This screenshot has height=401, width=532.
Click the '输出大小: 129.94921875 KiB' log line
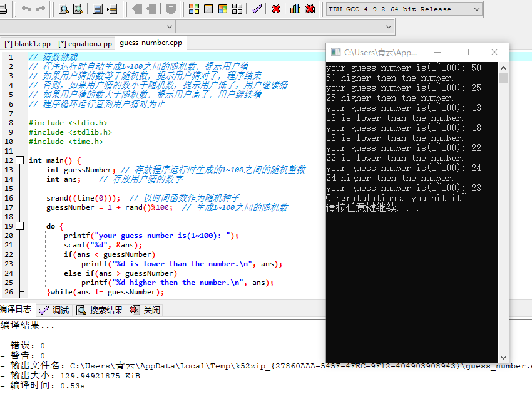pyautogui.click(x=70, y=375)
